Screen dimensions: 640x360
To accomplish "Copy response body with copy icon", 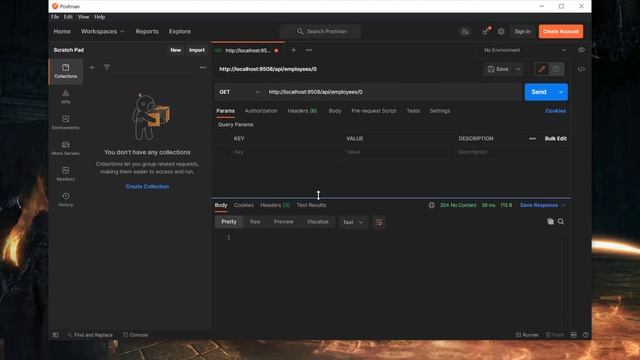I will [550, 221].
